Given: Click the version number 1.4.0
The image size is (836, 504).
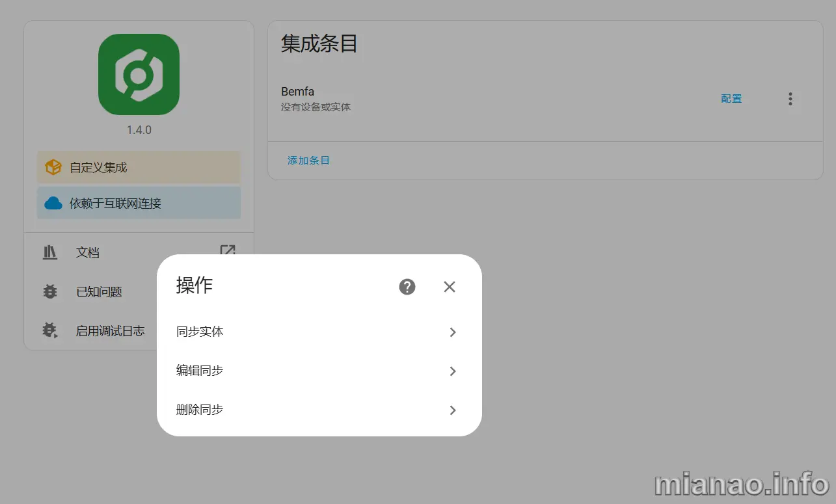Looking at the screenshot, I should point(139,130).
